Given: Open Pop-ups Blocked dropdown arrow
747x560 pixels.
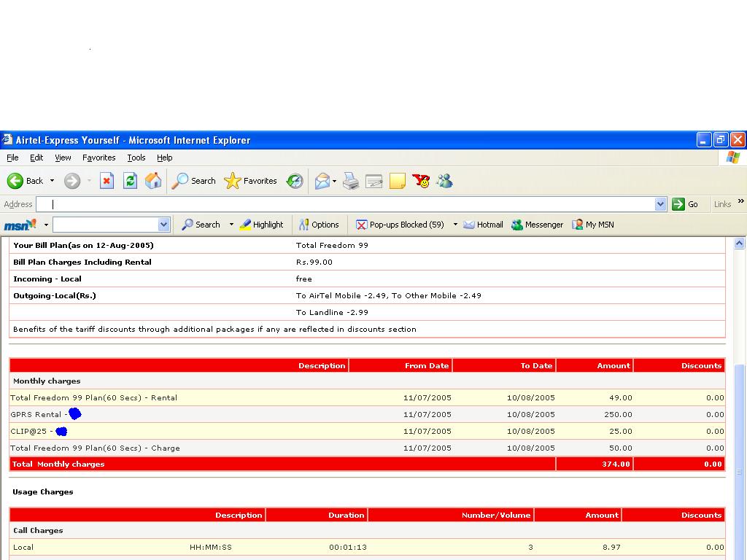Looking at the screenshot, I should tap(455, 225).
